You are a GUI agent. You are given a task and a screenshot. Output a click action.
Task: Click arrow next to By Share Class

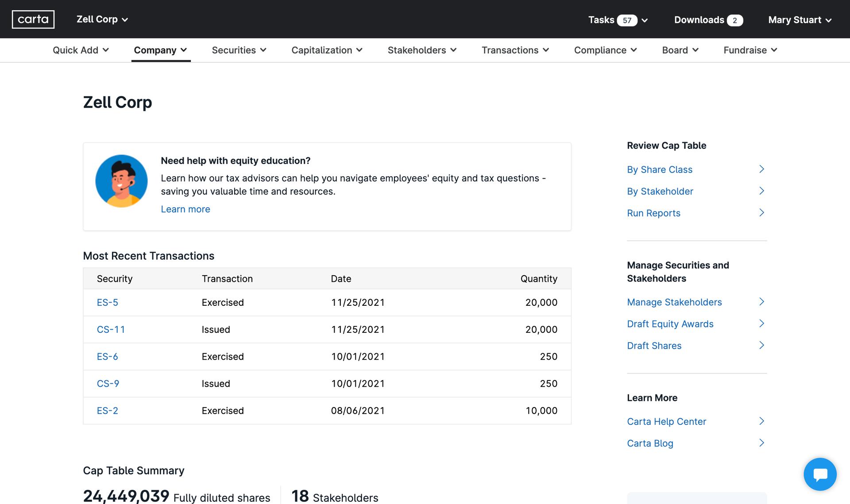click(761, 169)
